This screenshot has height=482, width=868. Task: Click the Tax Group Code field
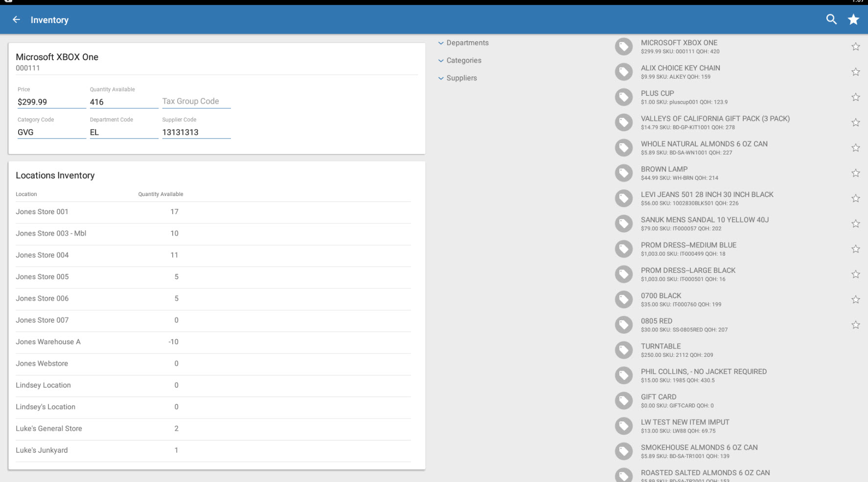point(196,102)
